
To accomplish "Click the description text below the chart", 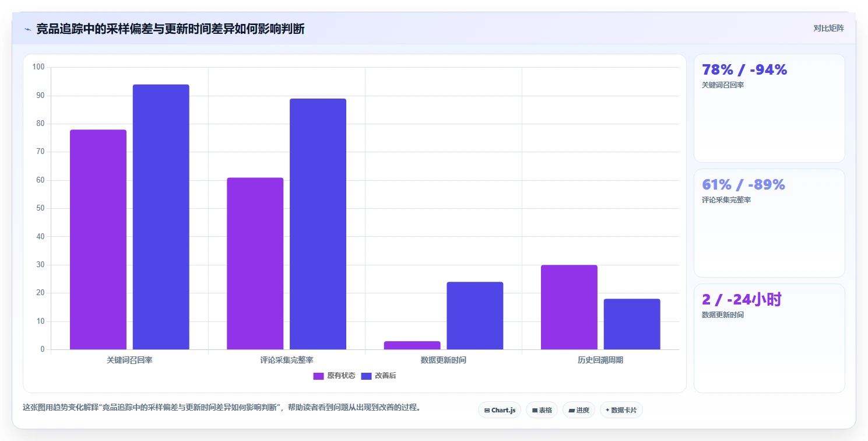I will (x=222, y=407).
